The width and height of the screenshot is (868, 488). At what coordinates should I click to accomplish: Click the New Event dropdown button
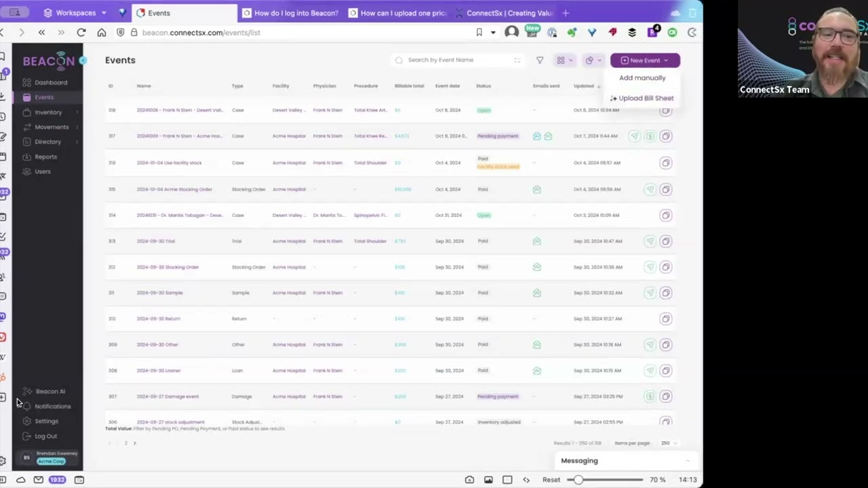(x=645, y=60)
